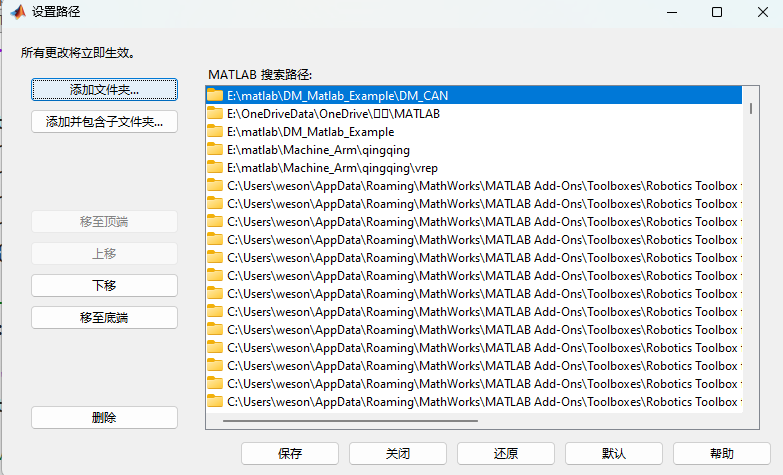
Task: Click the Move Down (下移) button
Action: coord(104,286)
